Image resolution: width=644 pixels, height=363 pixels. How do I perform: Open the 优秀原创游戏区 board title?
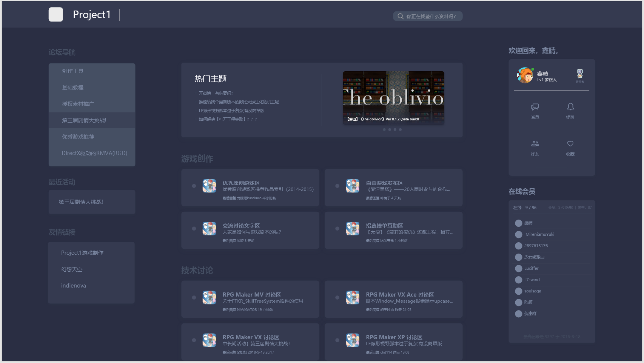(241, 183)
